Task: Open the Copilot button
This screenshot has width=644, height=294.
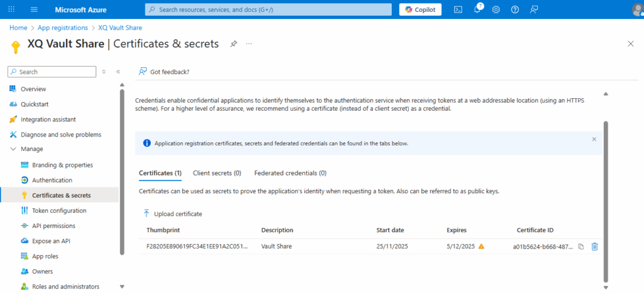Action: (420, 9)
